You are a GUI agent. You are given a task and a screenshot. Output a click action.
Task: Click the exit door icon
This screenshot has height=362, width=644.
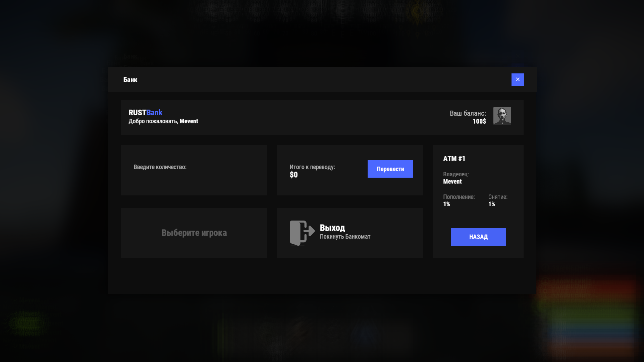pos(302,233)
